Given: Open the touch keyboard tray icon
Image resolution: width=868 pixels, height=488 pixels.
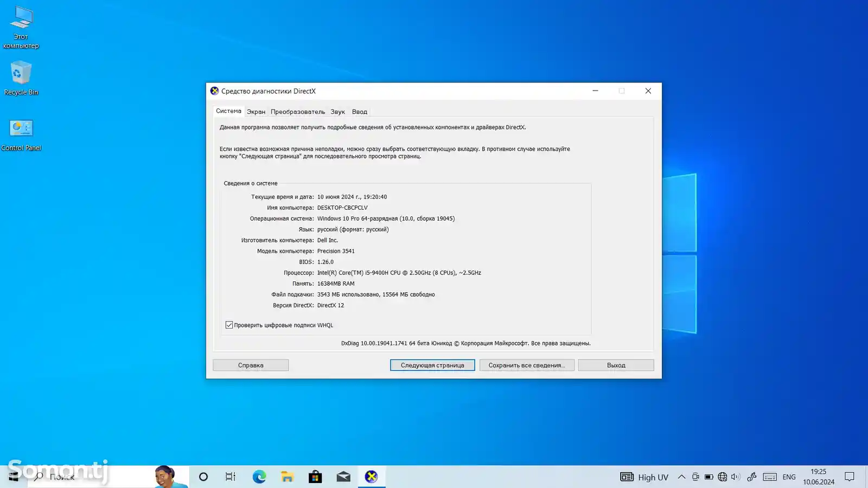Looking at the screenshot, I should (x=770, y=477).
